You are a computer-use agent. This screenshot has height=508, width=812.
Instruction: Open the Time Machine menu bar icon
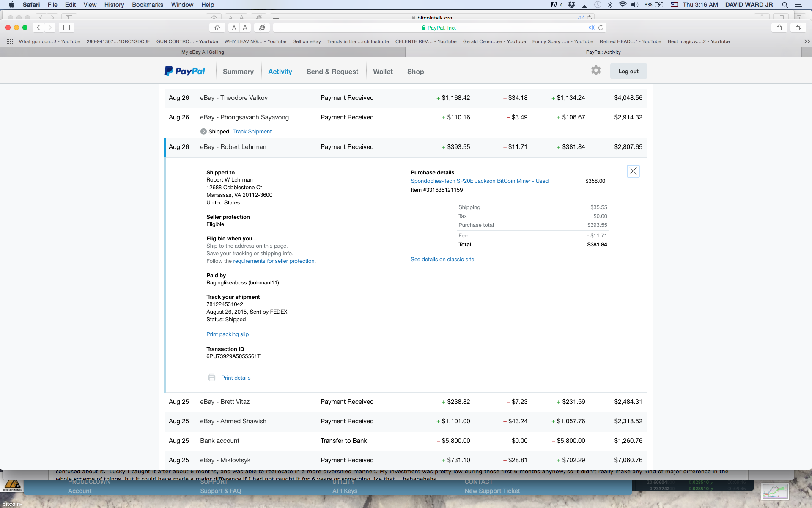click(x=597, y=5)
